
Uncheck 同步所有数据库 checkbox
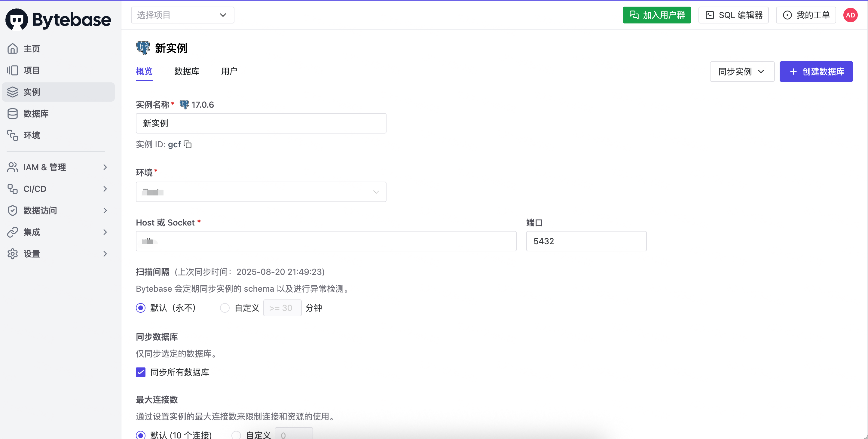tap(141, 372)
